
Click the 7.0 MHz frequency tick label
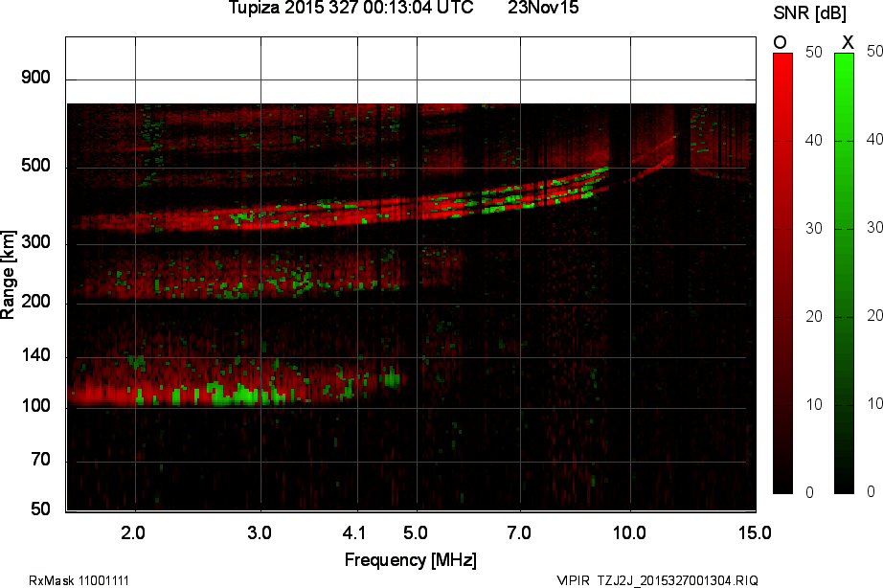(x=519, y=532)
